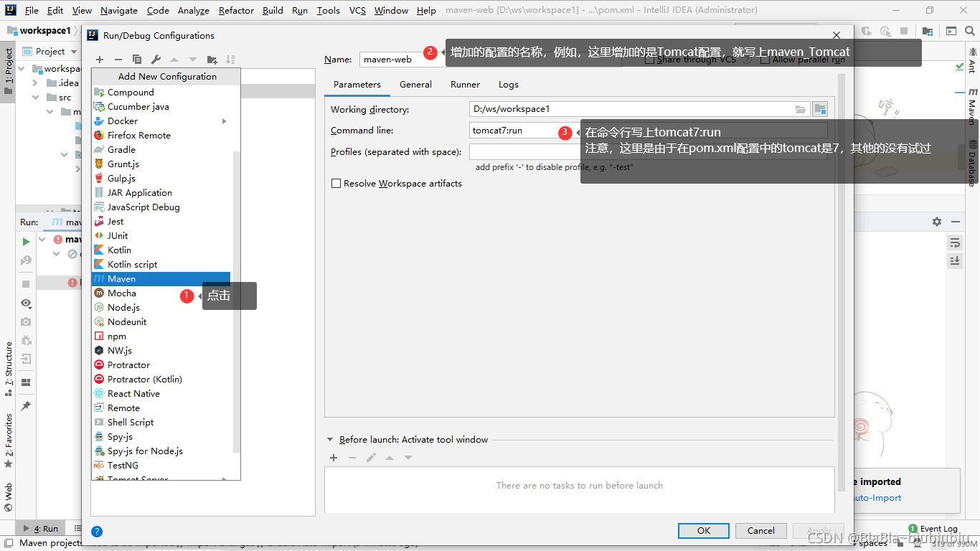This screenshot has height=551, width=980.
Task: Click the sort configurations icon
Action: click(230, 60)
